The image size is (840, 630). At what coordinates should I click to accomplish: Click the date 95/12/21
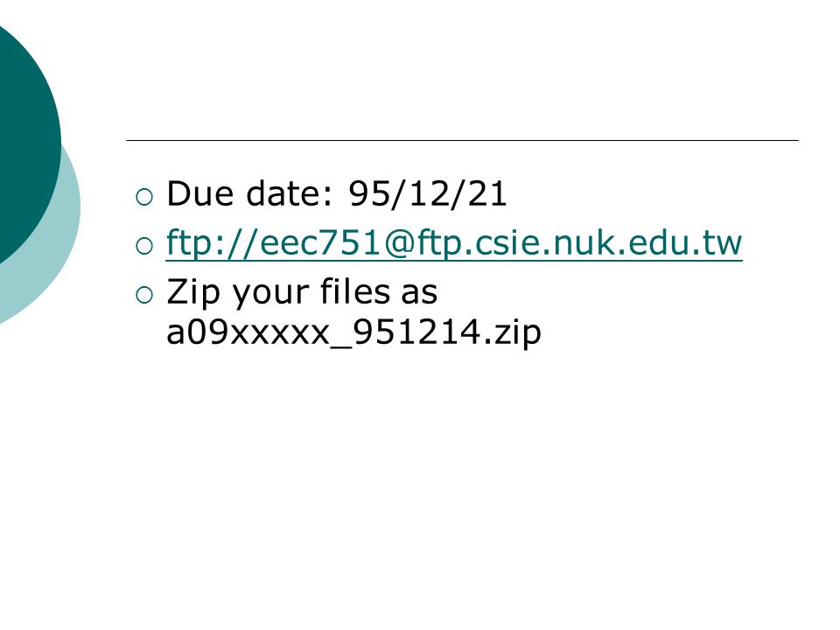pos(428,194)
